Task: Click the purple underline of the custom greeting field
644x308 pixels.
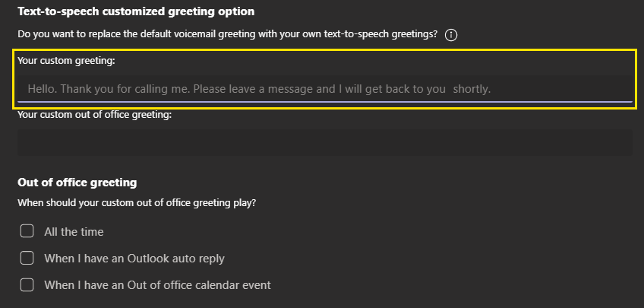Action: pos(325,101)
